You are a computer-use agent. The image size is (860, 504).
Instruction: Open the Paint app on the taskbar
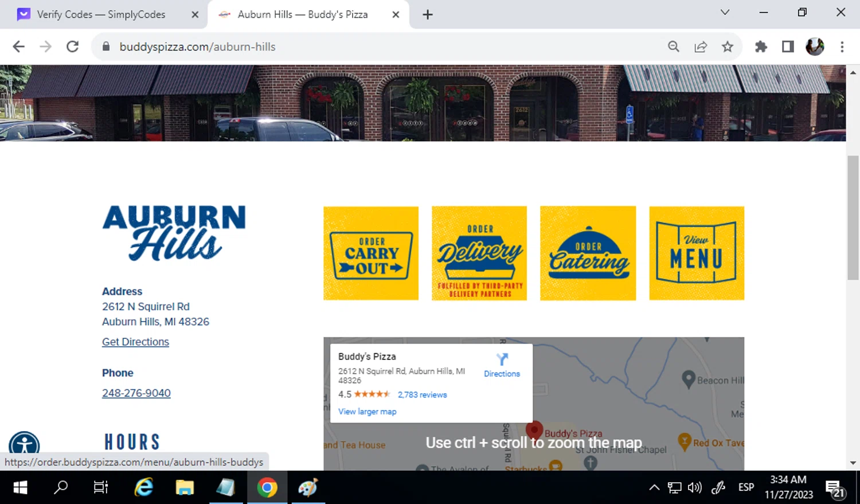pyautogui.click(x=308, y=487)
